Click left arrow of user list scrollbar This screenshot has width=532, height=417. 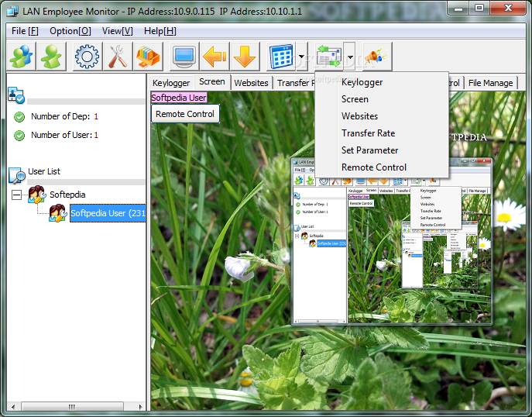(x=13, y=406)
